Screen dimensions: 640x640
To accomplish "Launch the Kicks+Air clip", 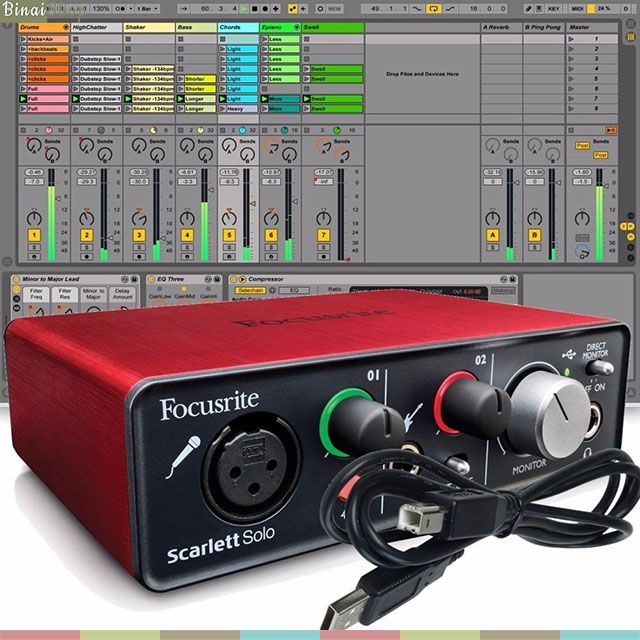I will tap(23, 39).
